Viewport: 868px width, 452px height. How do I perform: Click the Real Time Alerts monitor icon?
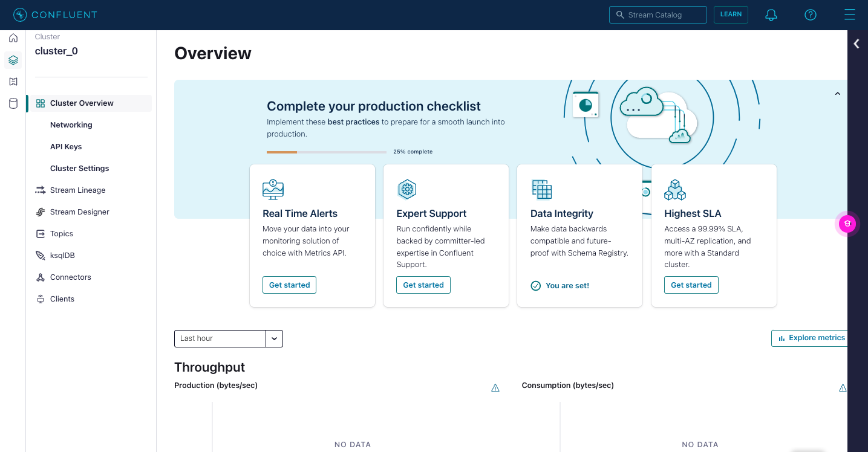click(x=273, y=189)
